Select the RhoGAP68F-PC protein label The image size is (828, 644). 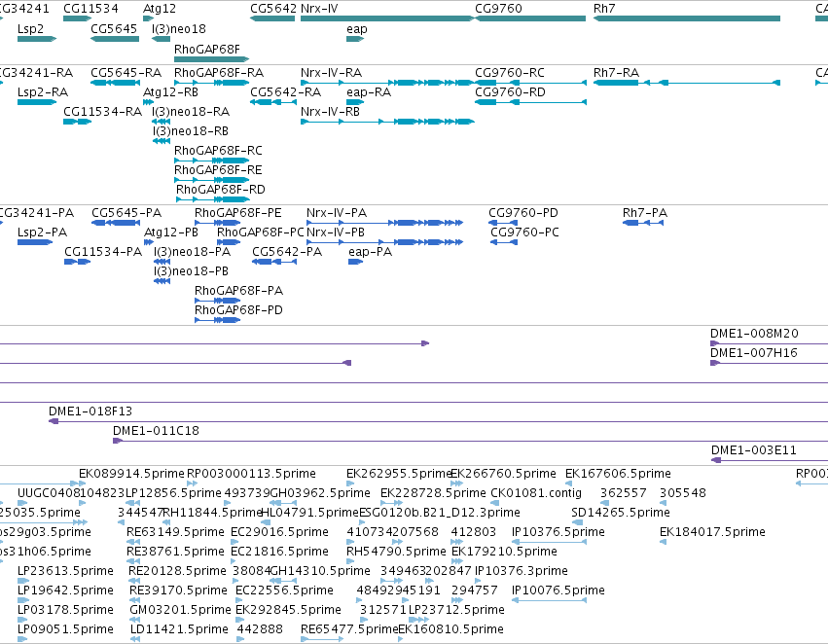(x=261, y=233)
